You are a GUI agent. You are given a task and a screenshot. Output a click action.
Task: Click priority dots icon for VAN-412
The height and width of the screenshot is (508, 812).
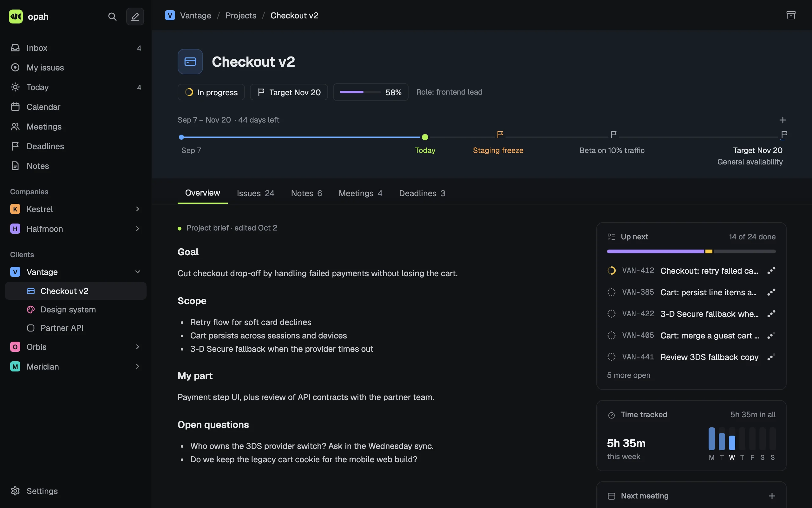coord(771,271)
